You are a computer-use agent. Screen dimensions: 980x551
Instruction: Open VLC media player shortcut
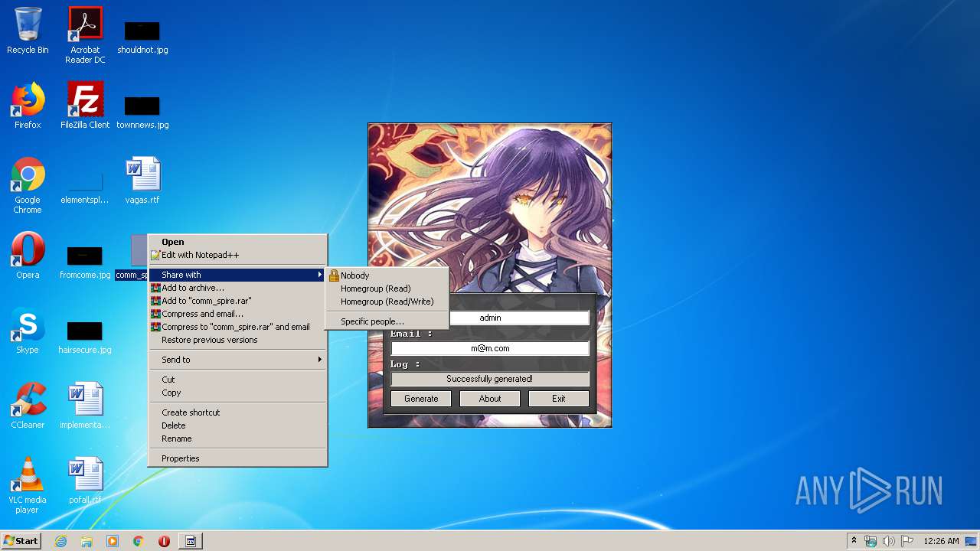28,484
